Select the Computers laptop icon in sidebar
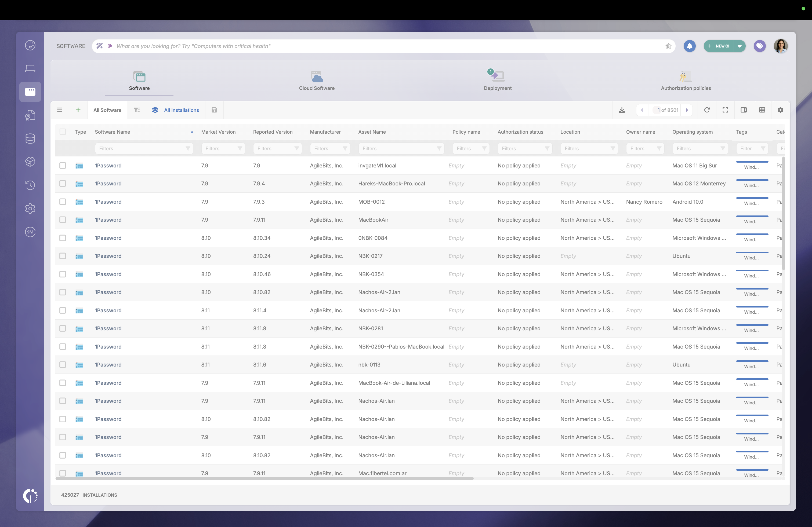 coord(30,68)
